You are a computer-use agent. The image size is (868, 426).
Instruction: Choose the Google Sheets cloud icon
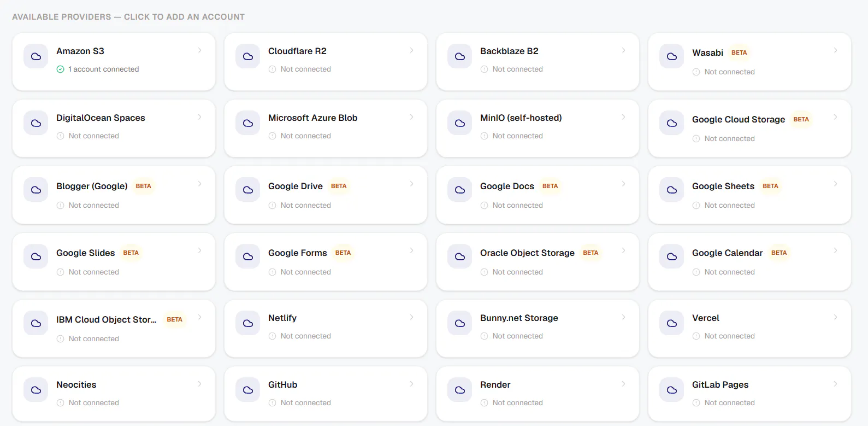click(x=672, y=190)
